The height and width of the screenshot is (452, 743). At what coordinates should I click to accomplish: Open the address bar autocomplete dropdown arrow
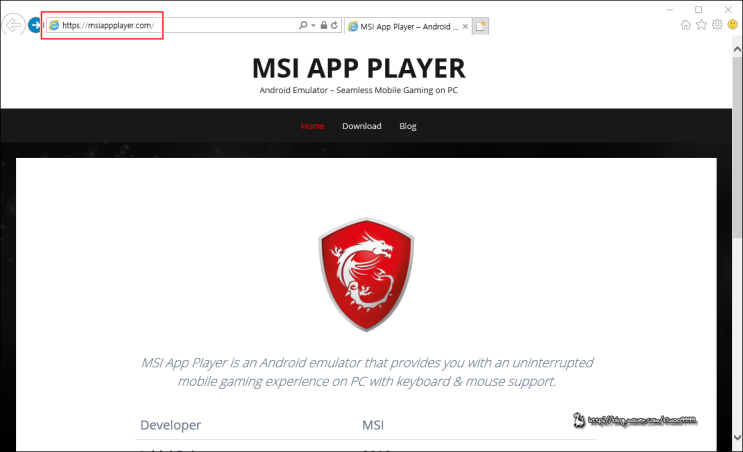click(313, 25)
